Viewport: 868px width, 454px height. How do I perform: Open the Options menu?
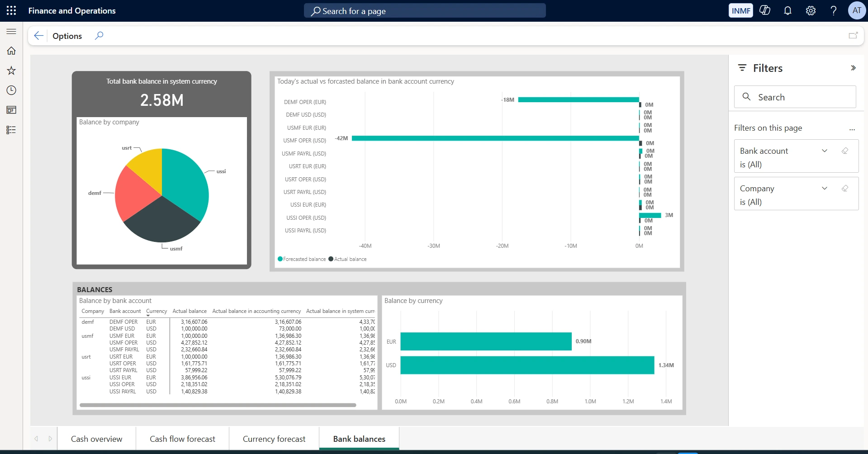click(67, 36)
